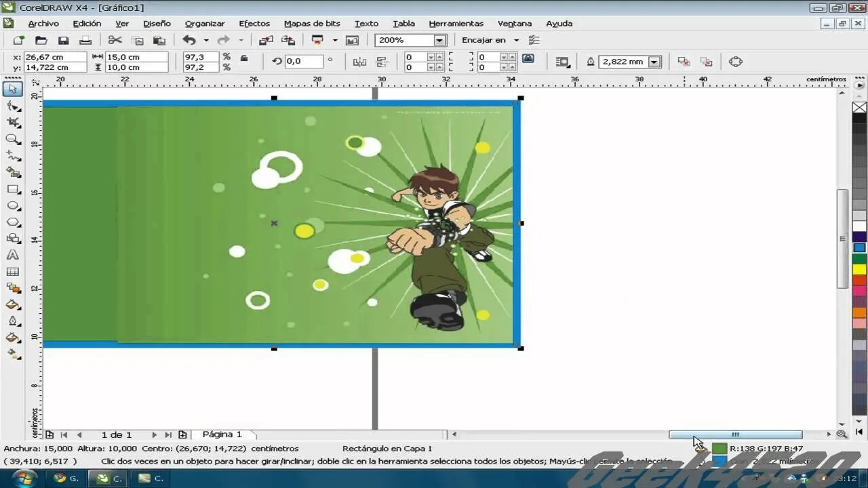Select the Interactive blend tool
Image resolution: width=868 pixels, height=488 pixels.
(13, 288)
